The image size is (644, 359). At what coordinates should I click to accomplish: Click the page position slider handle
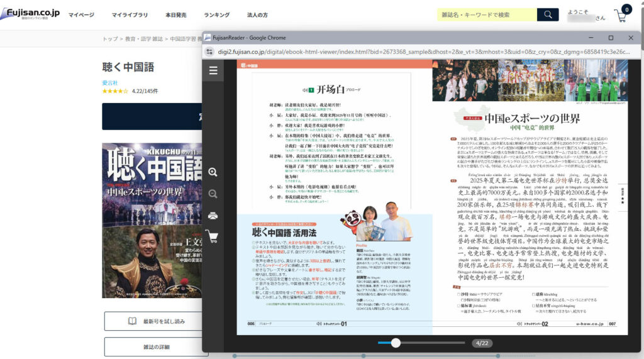point(396,343)
